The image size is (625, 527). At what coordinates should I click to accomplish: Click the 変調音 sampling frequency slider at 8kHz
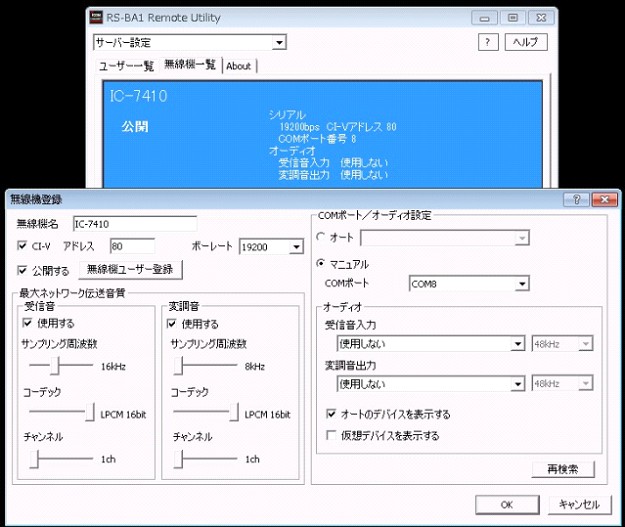[179, 366]
